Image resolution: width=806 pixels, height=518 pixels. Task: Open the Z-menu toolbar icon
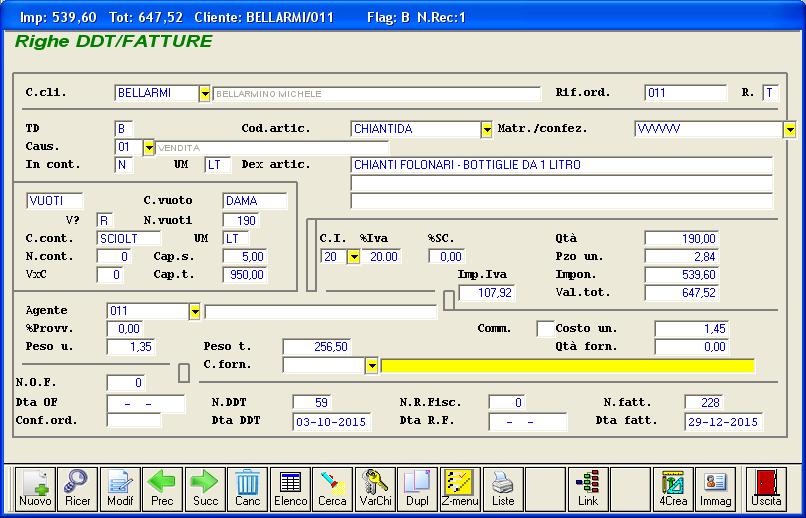(x=461, y=489)
